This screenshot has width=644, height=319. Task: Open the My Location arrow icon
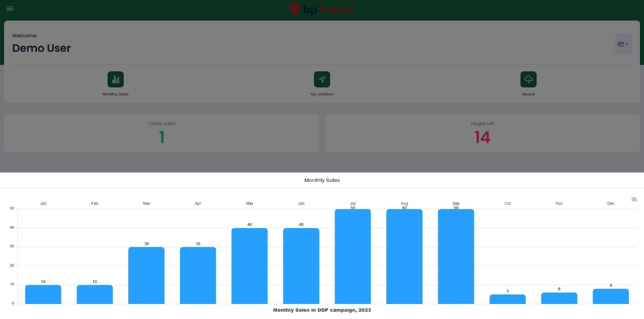point(322,79)
